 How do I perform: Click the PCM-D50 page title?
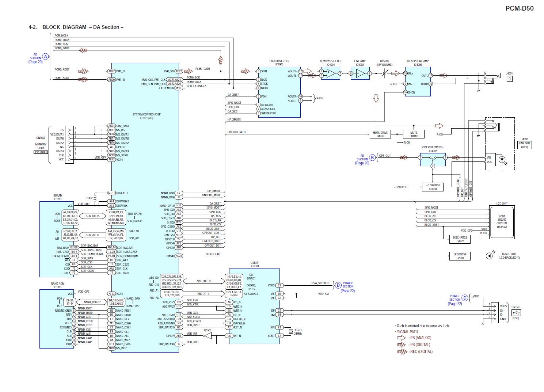[519, 8]
